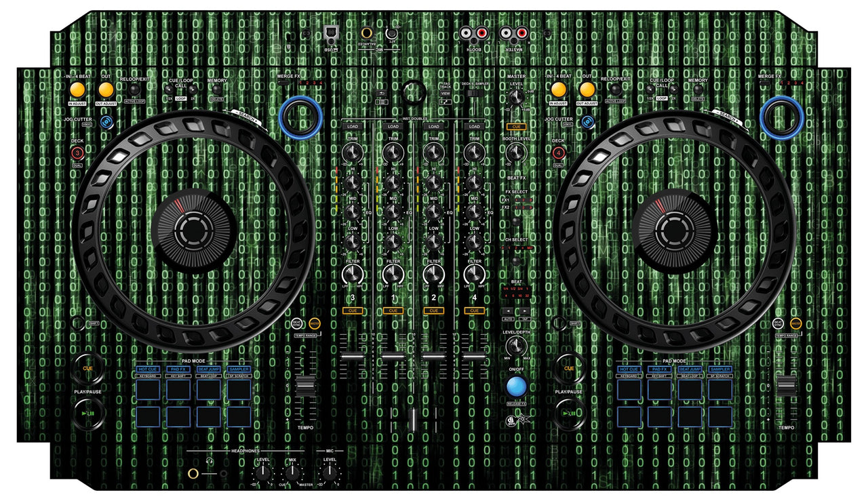Toggle Beat FX with blue ON/OFF button
Screen dimensions: 868x501
click(x=516, y=386)
